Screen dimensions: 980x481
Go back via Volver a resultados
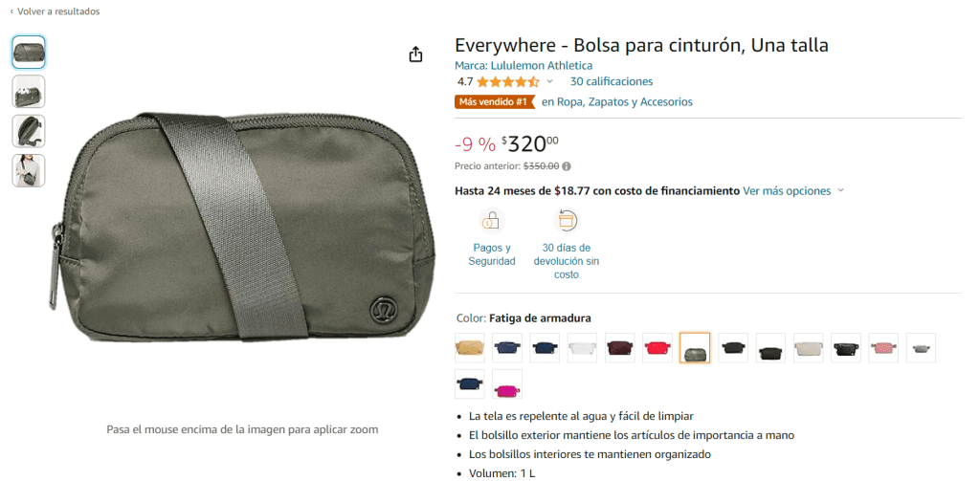[55, 11]
